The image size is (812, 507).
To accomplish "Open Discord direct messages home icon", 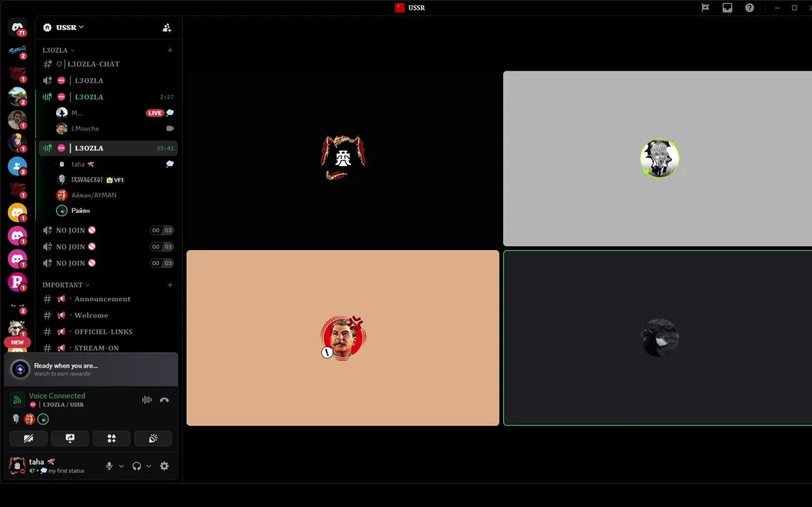I will point(17,27).
